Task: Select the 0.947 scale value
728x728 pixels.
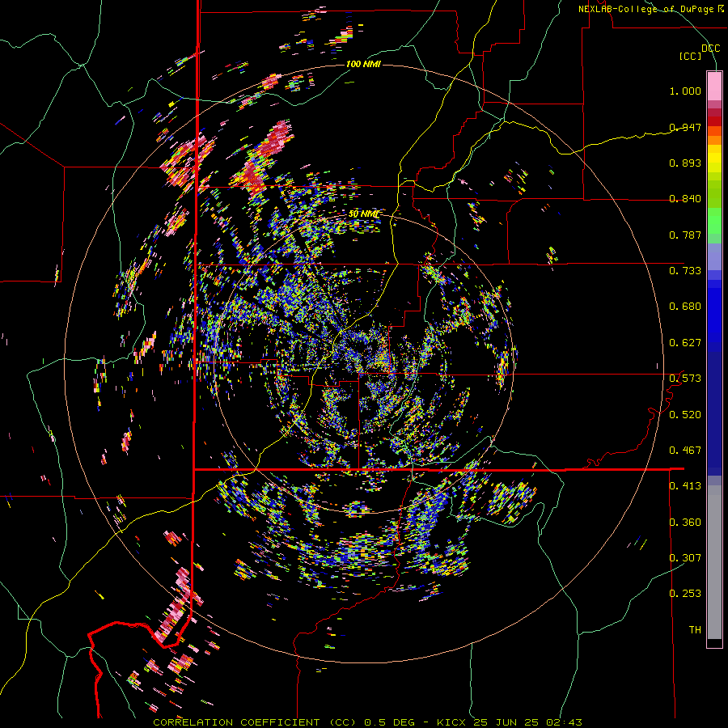Action: coord(685,127)
